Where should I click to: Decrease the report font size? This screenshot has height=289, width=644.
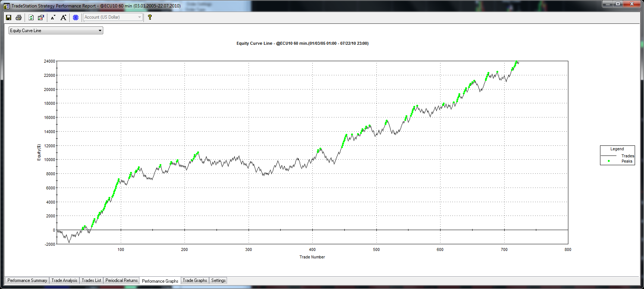(x=53, y=18)
